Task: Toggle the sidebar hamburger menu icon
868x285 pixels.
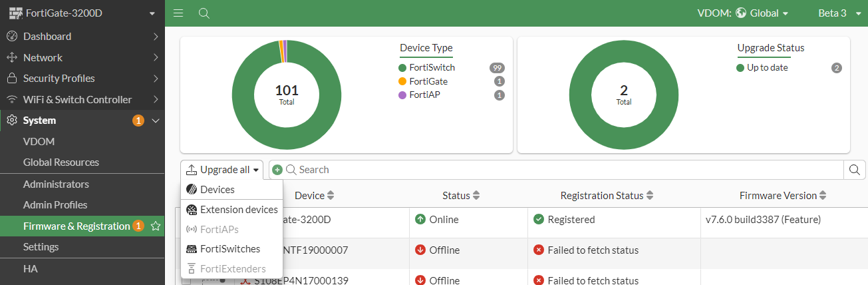Action: coord(178,13)
